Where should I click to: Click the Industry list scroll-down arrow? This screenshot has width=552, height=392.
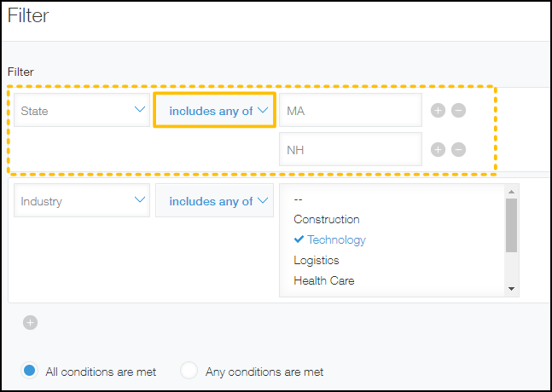click(x=511, y=289)
